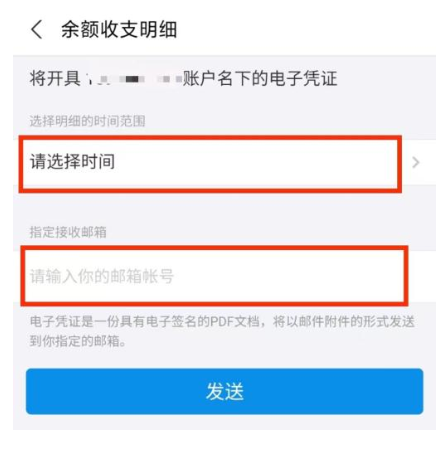The width and height of the screenshot is (448, 471).
Task: Tap the 请选择时间 row
Action: tap(224, 162)
